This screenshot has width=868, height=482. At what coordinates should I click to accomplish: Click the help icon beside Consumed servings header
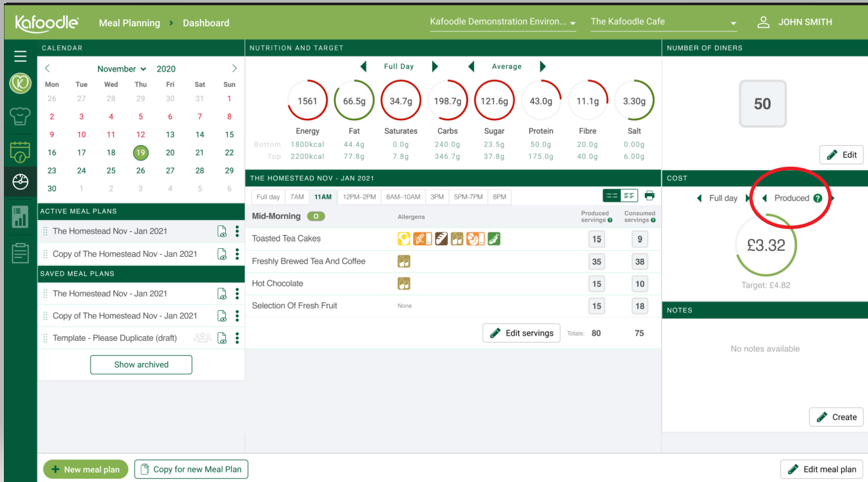coord(653,220)
